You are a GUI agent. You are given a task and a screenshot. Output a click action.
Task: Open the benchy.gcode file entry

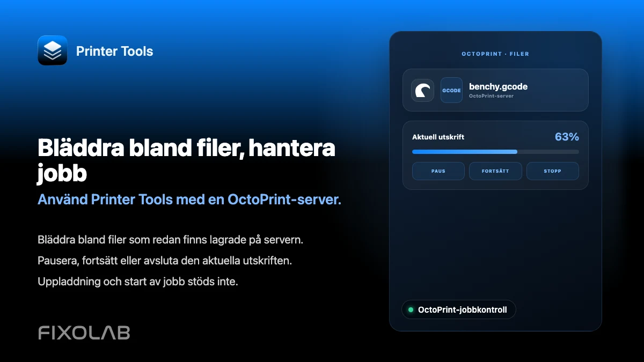(495, 90)
